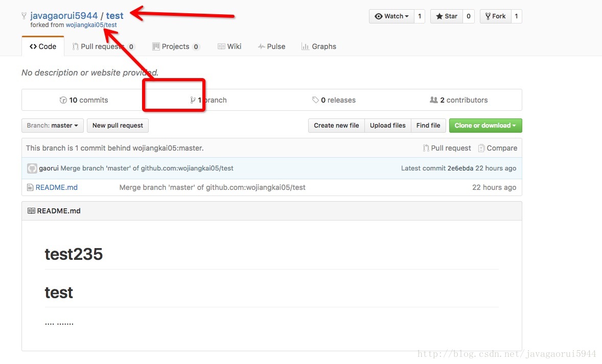Click the Projects tab board icon
Screen dimensions: 602x364
[x=156, y=46]
